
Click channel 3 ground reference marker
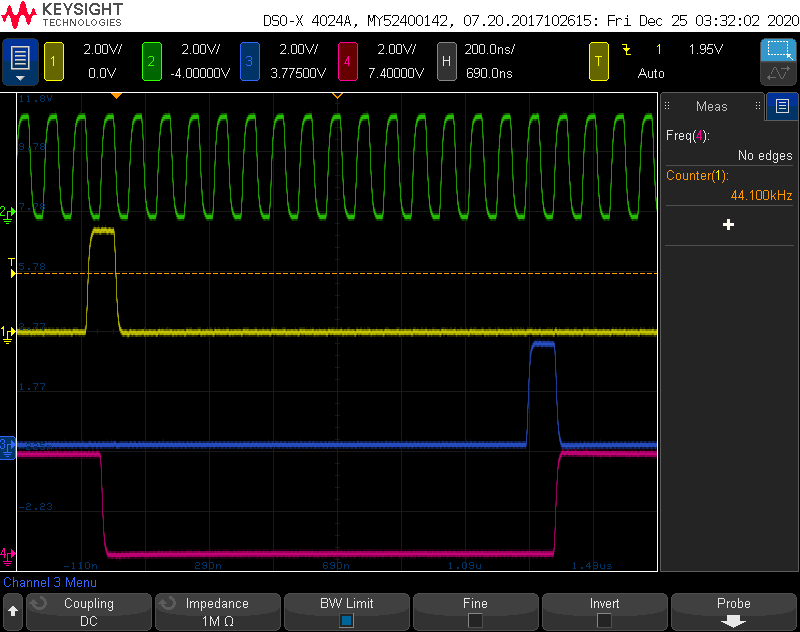click(x=8, y=447)
